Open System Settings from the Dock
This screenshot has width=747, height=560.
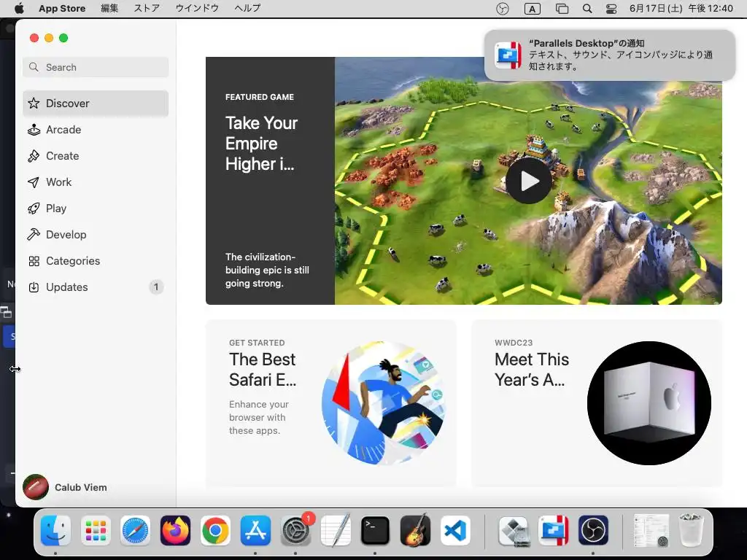coord(295,531)
